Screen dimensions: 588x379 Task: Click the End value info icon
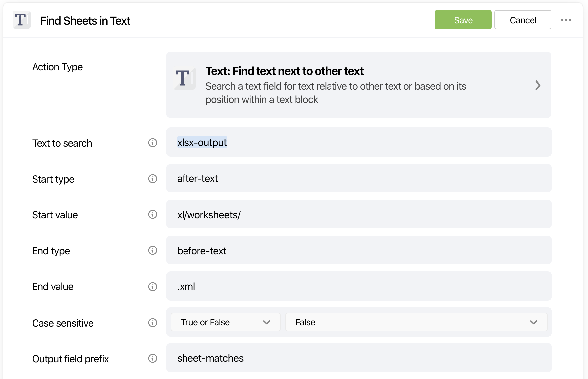pos(153,286)
